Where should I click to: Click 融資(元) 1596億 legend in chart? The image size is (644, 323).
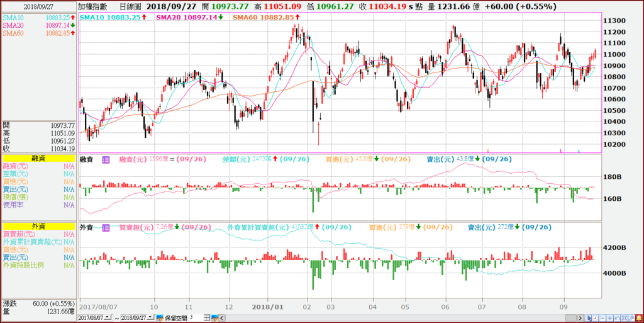(x=162, y=159)
